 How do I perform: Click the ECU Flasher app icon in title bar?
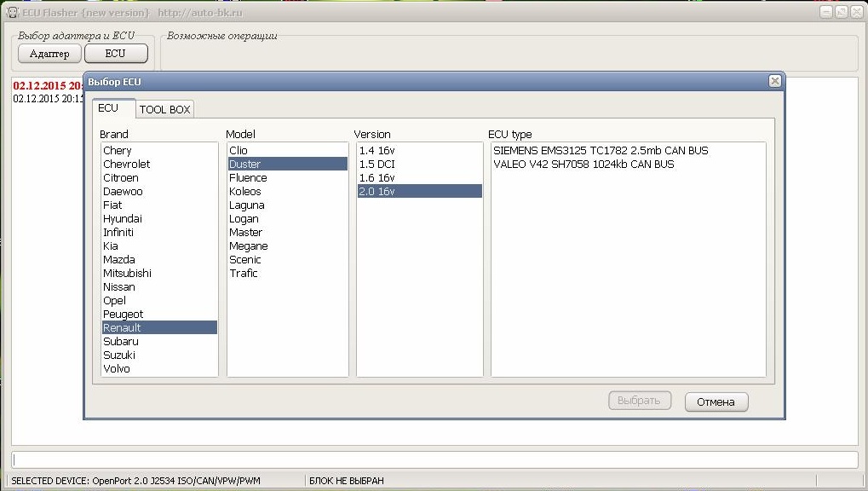(12, 12)
